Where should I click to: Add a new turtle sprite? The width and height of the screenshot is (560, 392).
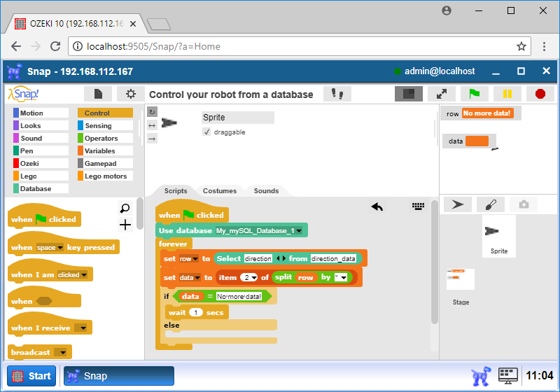pyautogui.click(x=458, y=204)
